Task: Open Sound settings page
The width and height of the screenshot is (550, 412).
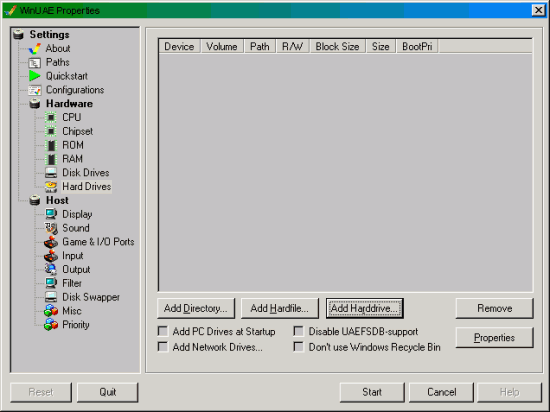Action: click(x=76, y=228)
